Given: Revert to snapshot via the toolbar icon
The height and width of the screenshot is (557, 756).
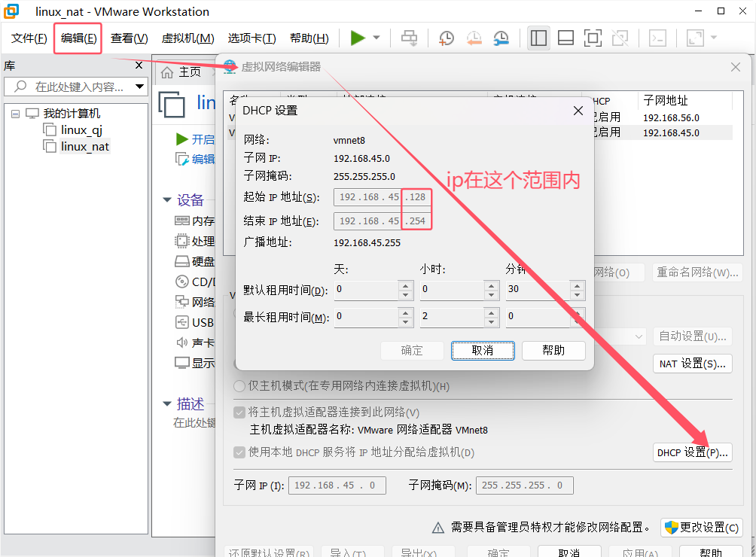Looking at the screenshot, I should point(474,38).
